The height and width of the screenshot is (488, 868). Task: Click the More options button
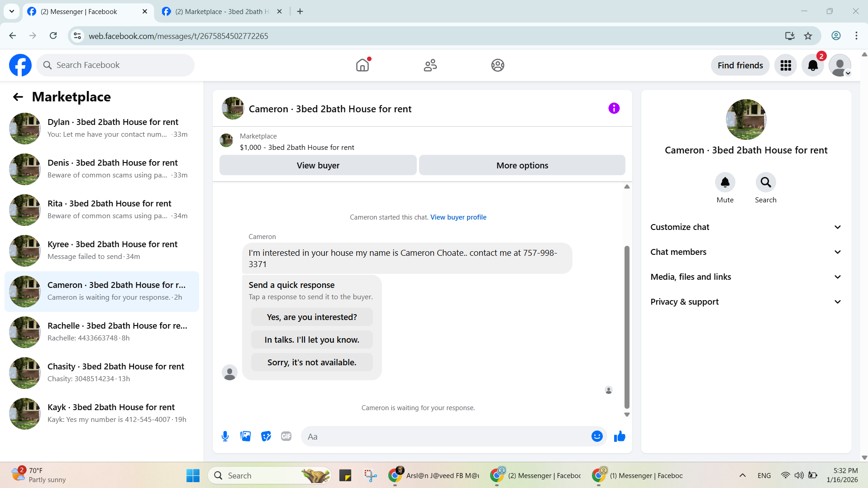[522, 165]
